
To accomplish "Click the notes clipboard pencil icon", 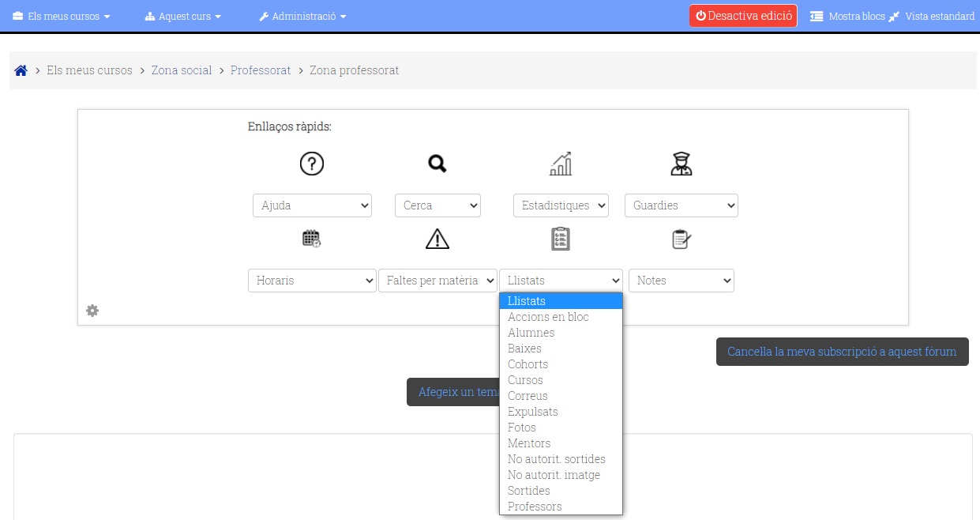I will click(681, 239).
